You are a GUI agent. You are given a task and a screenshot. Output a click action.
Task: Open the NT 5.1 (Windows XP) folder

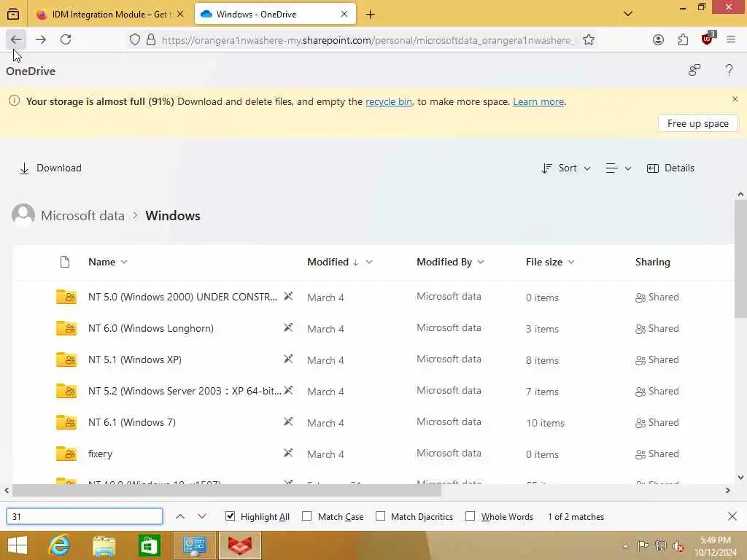click(x=135, y=359)
